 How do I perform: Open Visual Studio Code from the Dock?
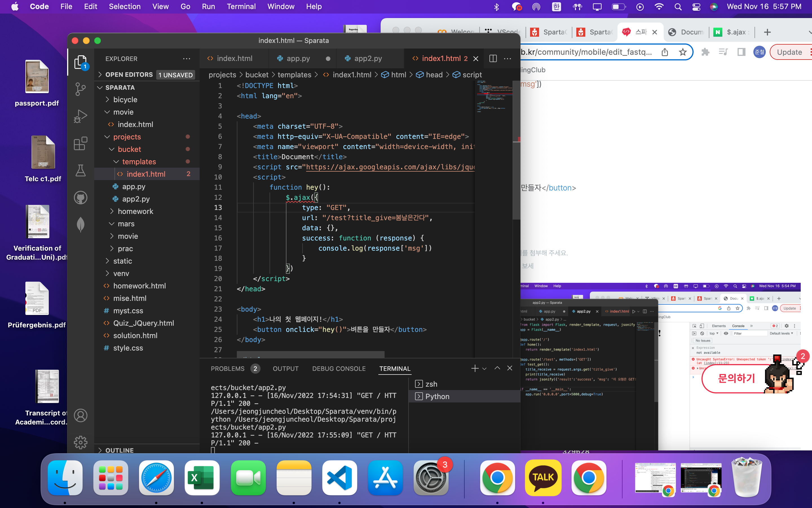click(x=339, y=478)
